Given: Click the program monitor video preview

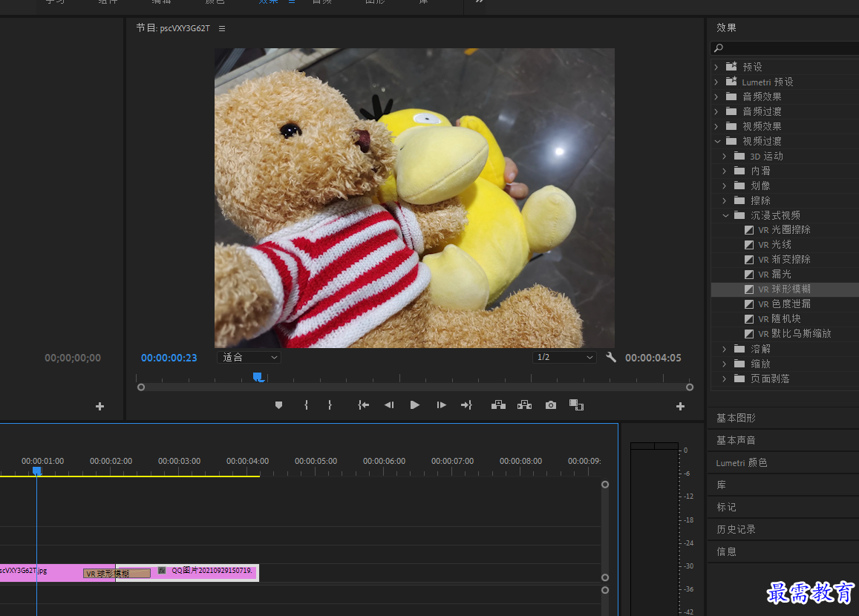Looking at the screenshot, I should pyautogui.click(x=414, y=197).
